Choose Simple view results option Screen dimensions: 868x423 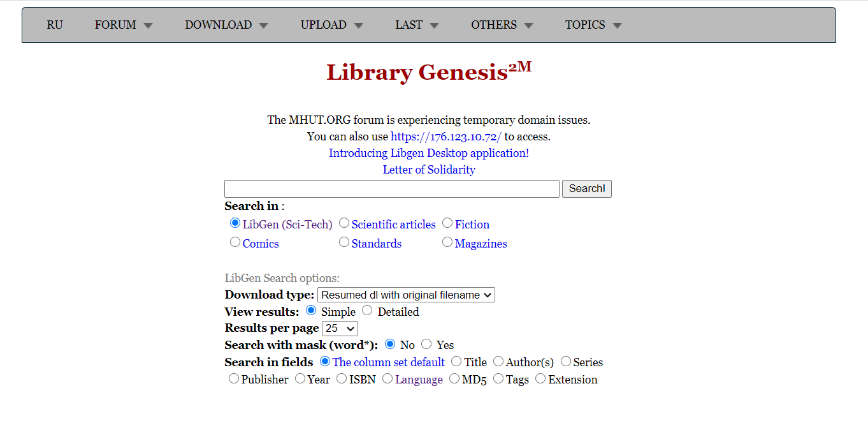click(311, 311)
